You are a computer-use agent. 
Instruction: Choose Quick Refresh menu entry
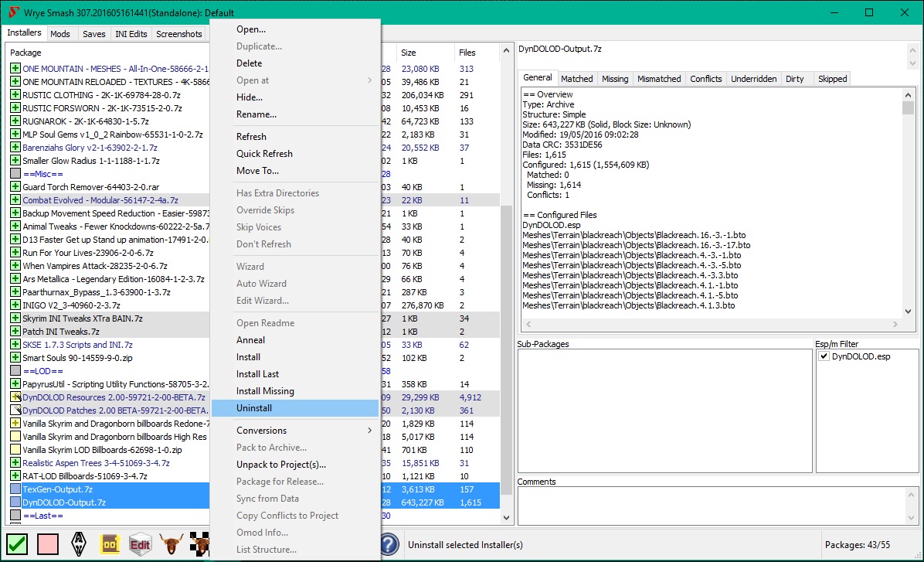pyautogui.click(x=294, y=153)
